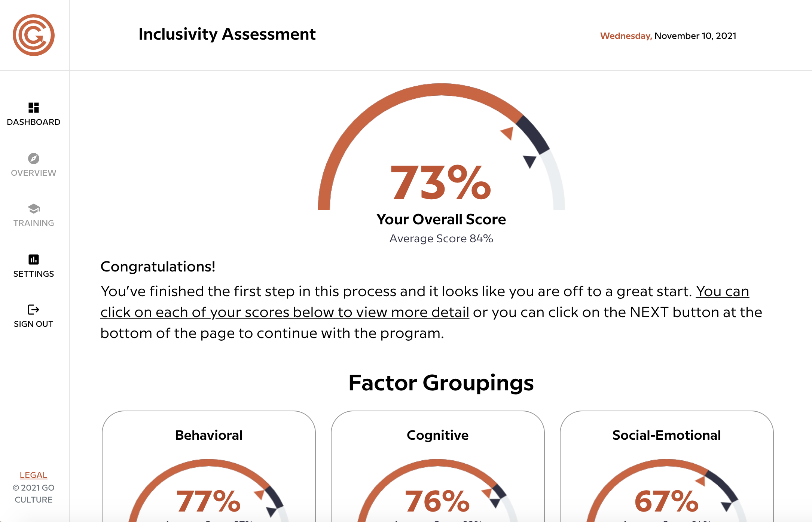Open the Behavioral factor card
The height and width of the screenshot is (522, 812).
(x=209, y=466)
